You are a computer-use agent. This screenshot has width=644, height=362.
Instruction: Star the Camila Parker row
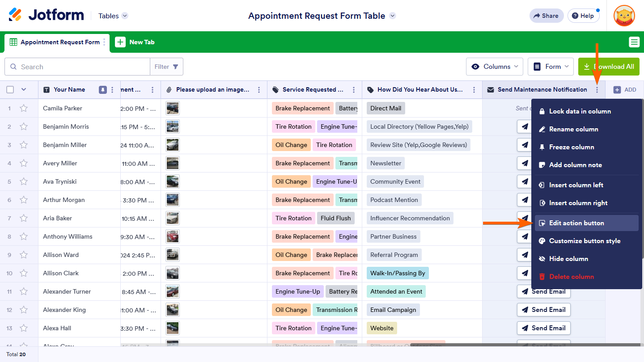(24, 108)
